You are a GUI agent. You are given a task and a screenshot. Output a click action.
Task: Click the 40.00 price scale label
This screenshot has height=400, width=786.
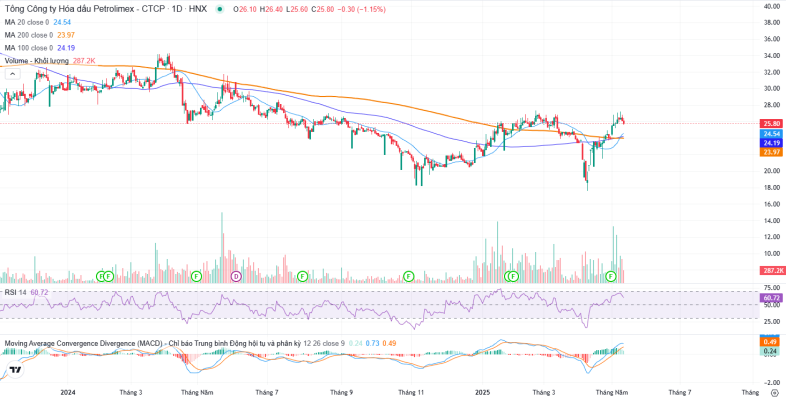coord(772,6)
